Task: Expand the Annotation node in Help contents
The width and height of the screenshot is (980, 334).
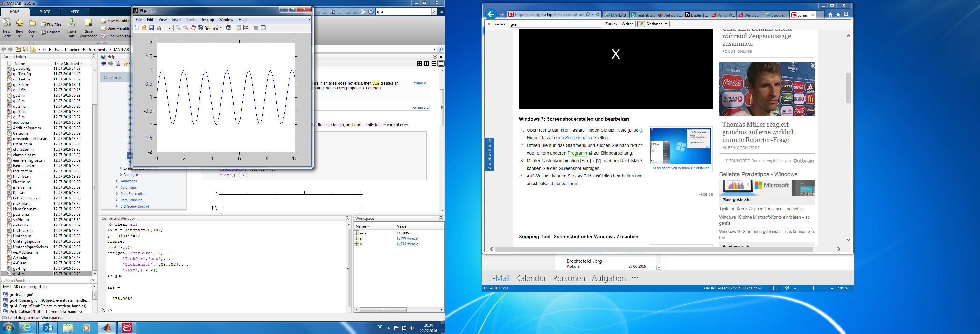Action: [117, 181]
